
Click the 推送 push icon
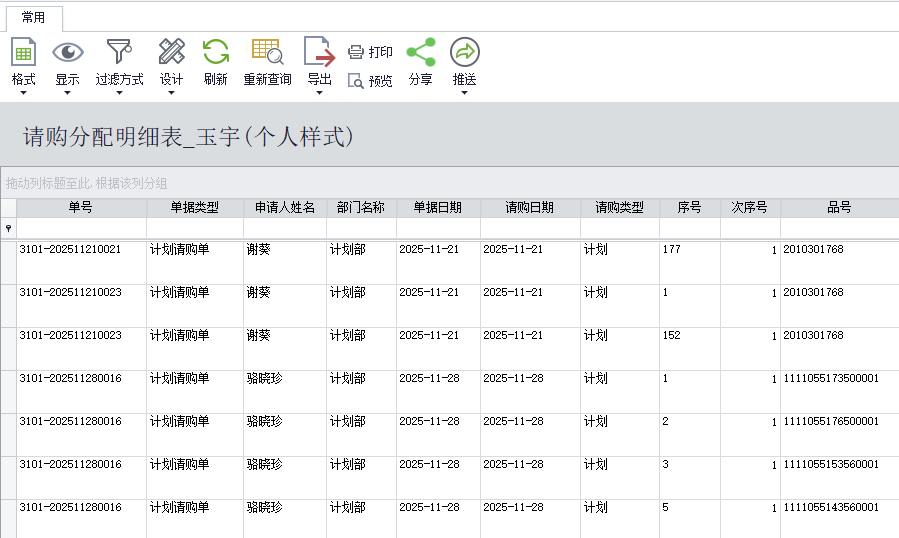[x=464, y=52]
